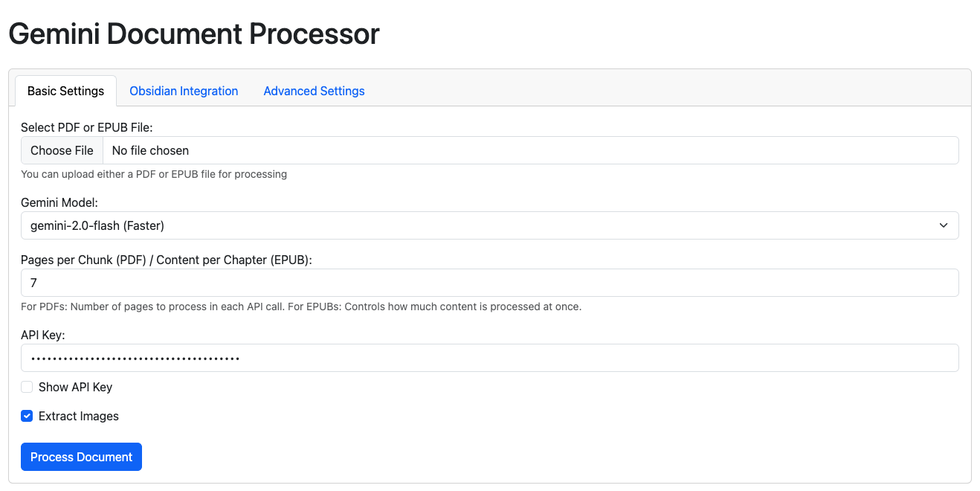Click the No file chosen area

(150, 150)
